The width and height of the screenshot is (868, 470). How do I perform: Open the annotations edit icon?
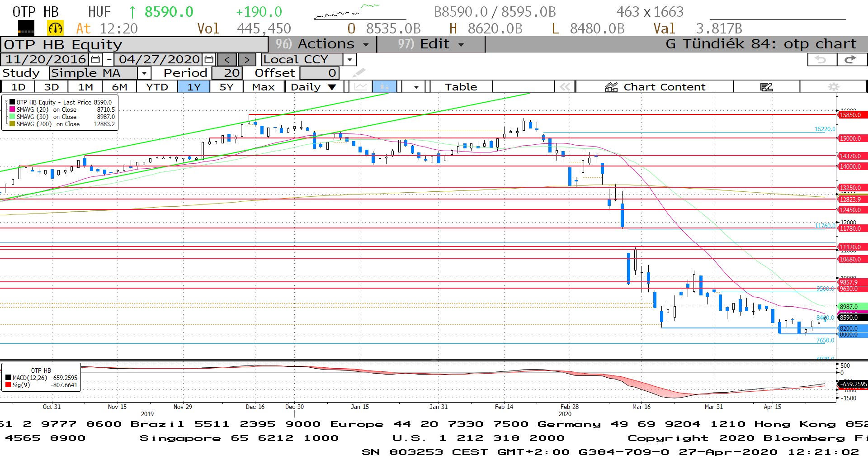(x=766, y=86)
